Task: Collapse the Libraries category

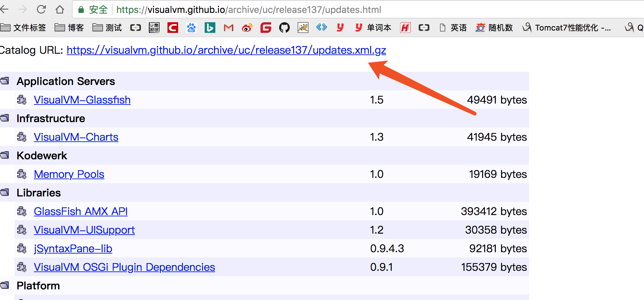Action: click(5, 192)
